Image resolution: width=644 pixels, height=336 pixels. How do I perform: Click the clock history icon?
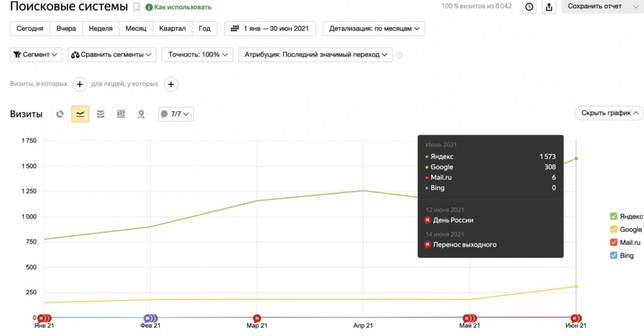click(x=530, y=7)
